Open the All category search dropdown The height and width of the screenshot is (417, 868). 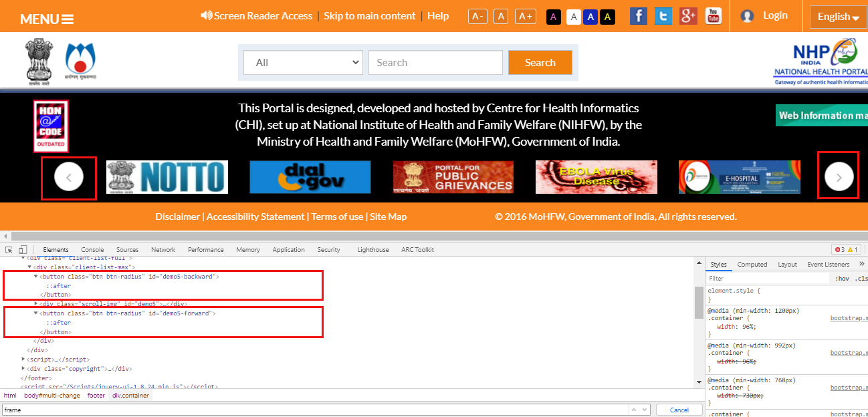(303, 63)
